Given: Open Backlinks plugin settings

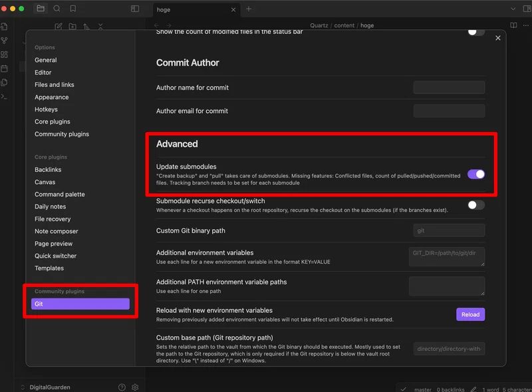Looking at the screenshot, I should coord(48,169).
